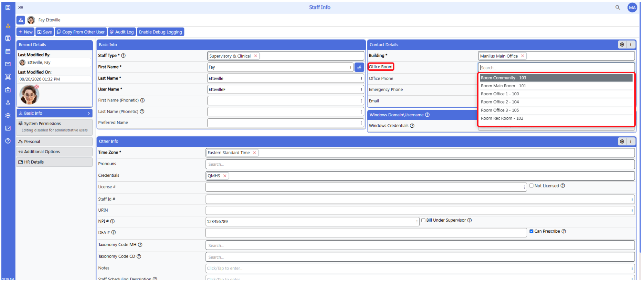Screen dimensions: 644x282
Task: Click the NPI # field
Action: point(312,221)
